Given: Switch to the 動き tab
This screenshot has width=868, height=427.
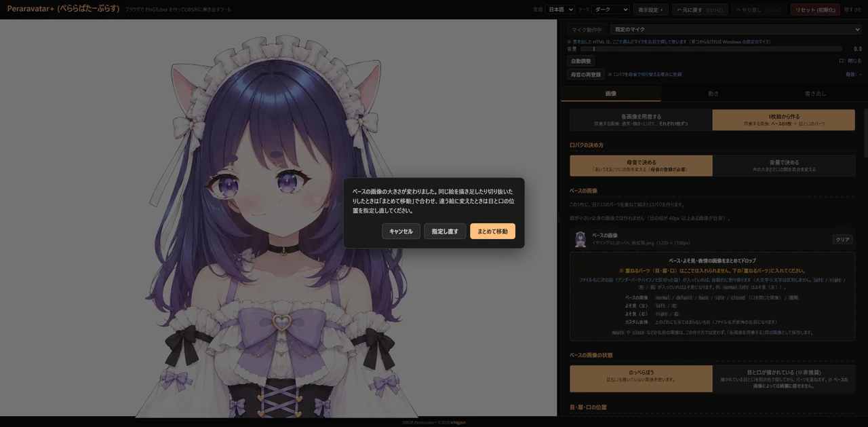Looking at the screenshot, I should click(x=713, y=94).
